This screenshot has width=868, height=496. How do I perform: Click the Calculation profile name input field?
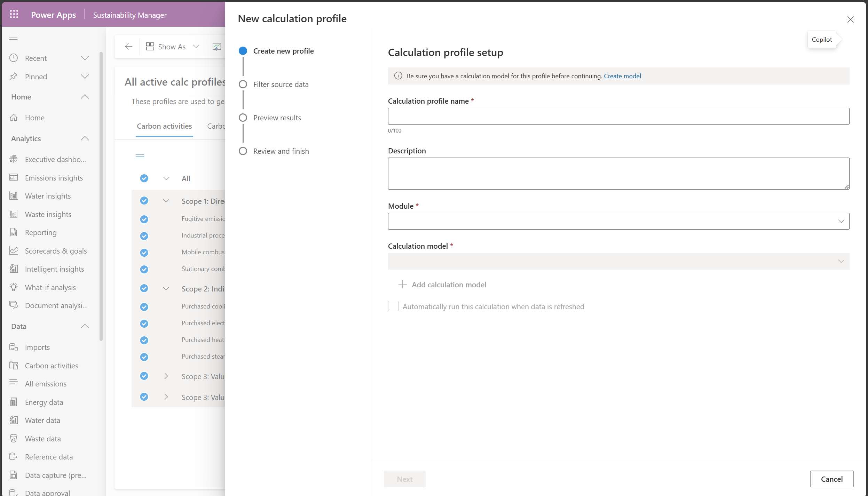click(619, 115)
